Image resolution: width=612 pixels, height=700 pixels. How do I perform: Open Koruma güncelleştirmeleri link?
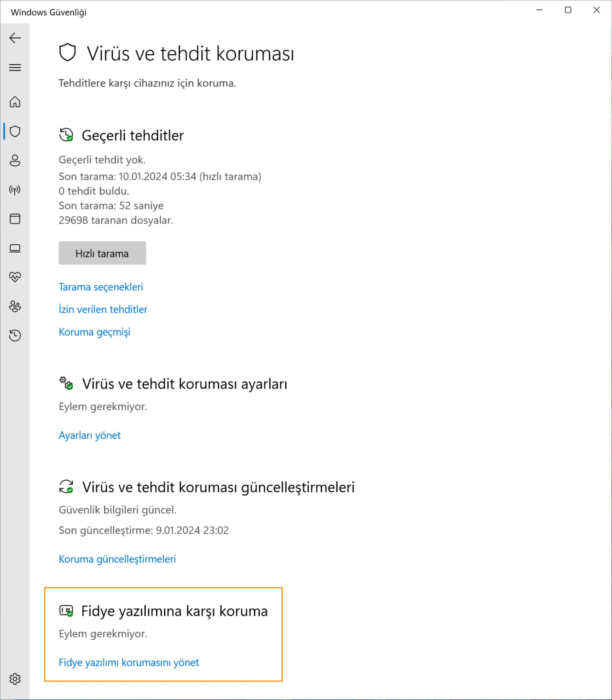[x=117, y=559]
